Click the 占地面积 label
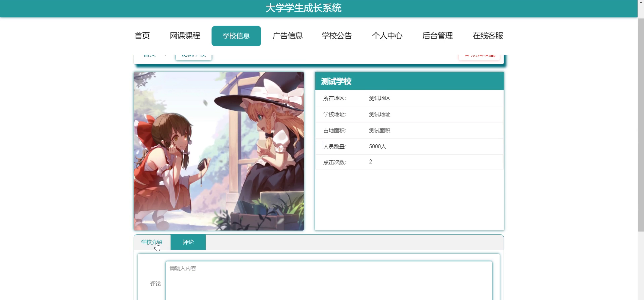644x300 pixels. point(335,131)
